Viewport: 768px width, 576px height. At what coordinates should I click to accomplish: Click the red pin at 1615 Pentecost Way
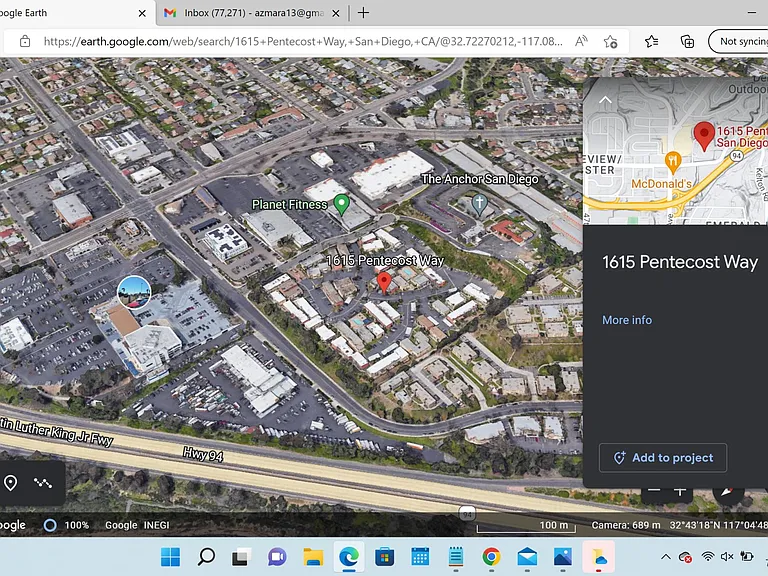pyautogui.click(x=384, y=283)
